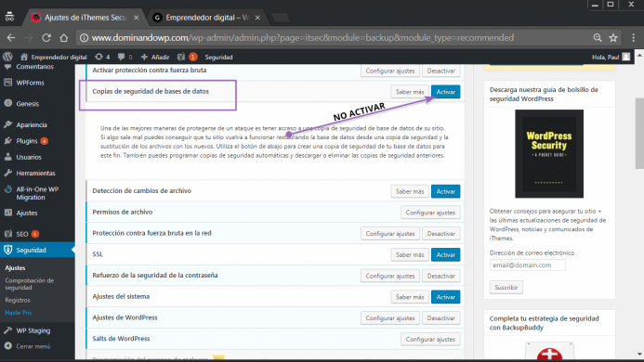Deactivate Refuerzo de seguridad de contraseña

pyautogui.click(x=441, y=276)
